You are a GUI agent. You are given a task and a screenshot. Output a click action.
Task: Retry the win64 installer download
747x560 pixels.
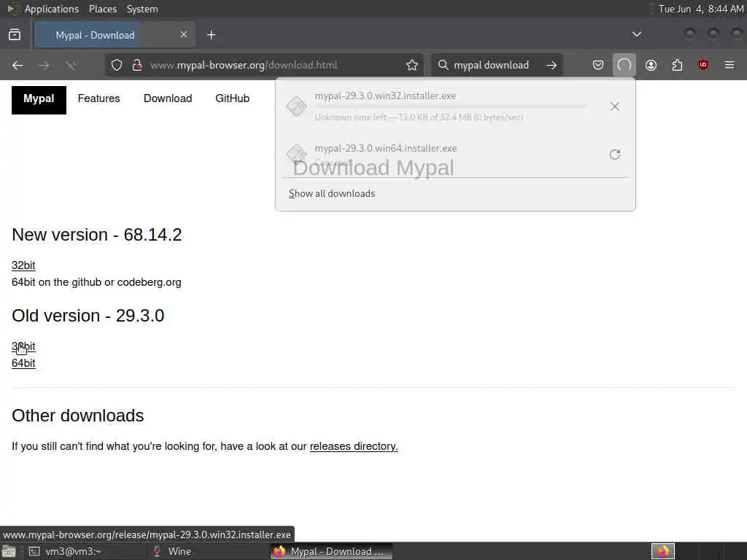(x=614, y=155)
